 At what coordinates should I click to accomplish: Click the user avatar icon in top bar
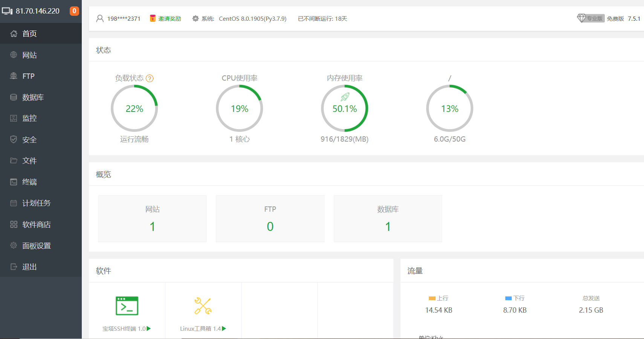(x=100, y=18)
